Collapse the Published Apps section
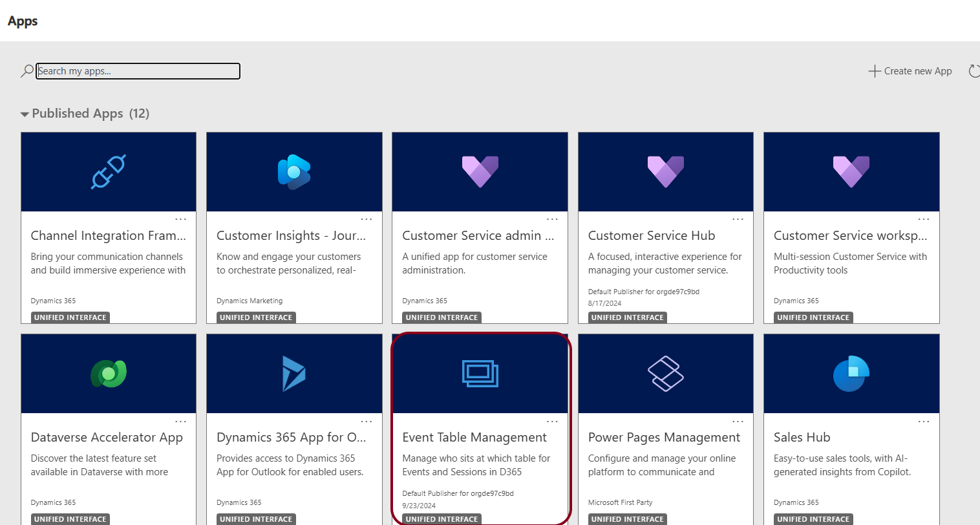Viewport: 980px width, 525px height. (x=25, y=114)
